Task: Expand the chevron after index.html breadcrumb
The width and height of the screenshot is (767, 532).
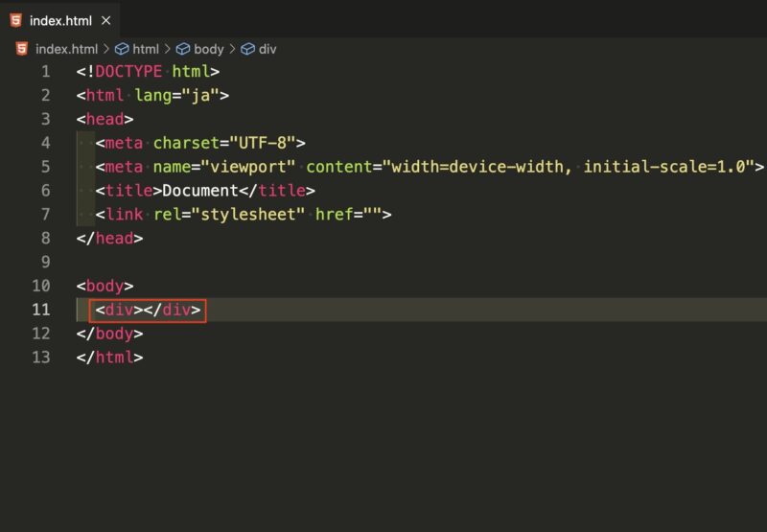Action: [x=106, y=49]
